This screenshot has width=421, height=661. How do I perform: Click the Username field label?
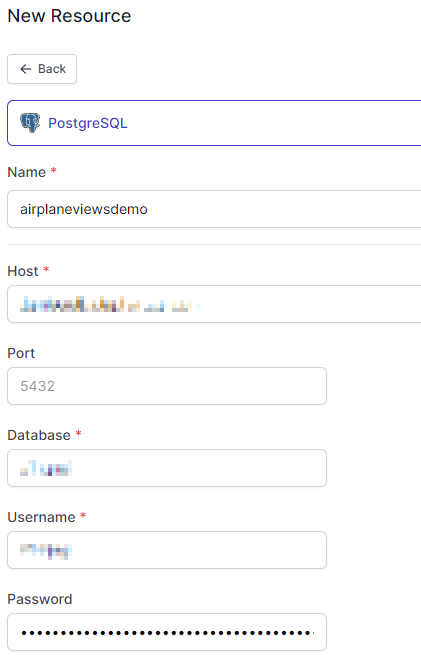tap(41, 517)
